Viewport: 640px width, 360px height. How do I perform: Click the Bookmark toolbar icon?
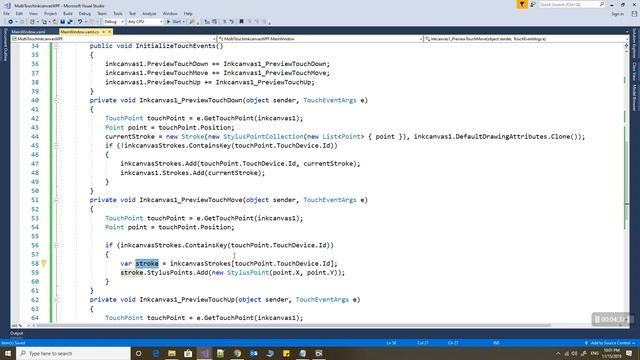241,22
